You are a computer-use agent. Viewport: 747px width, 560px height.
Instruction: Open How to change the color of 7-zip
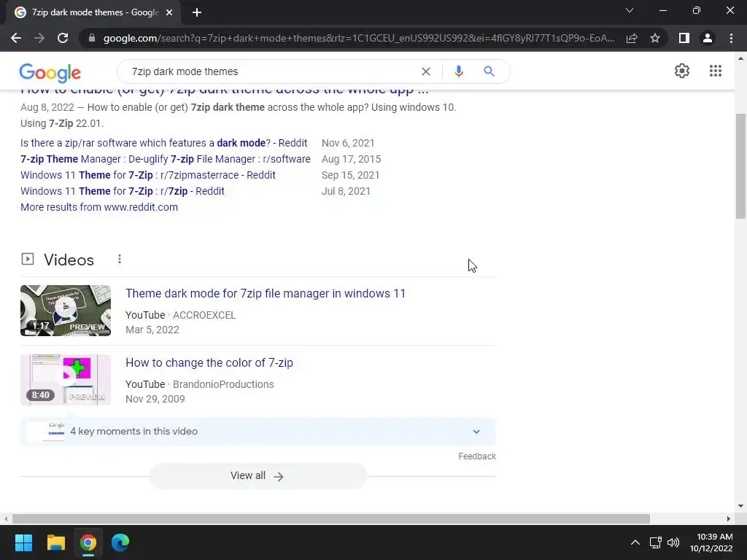click(x=209, y=362)
